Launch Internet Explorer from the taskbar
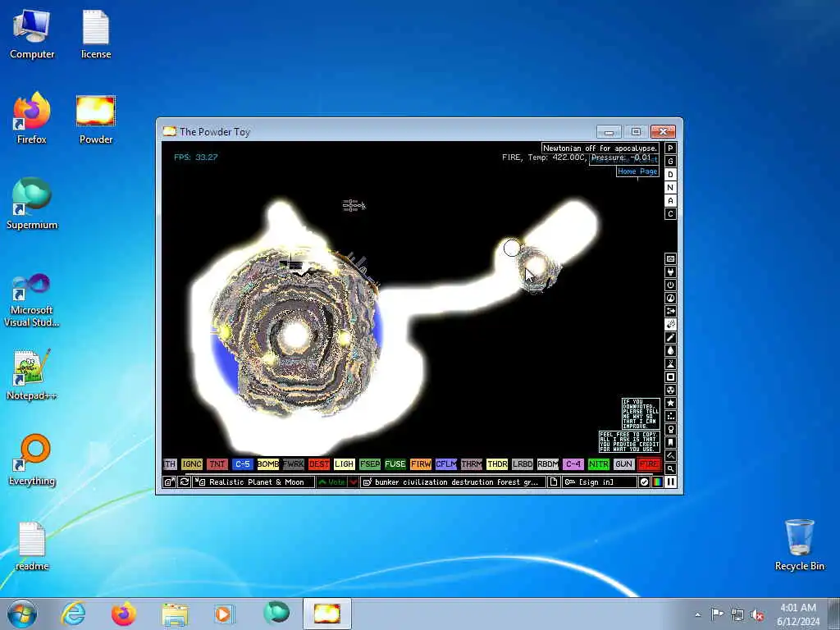The image size is (840, 630). pos(73,614)
